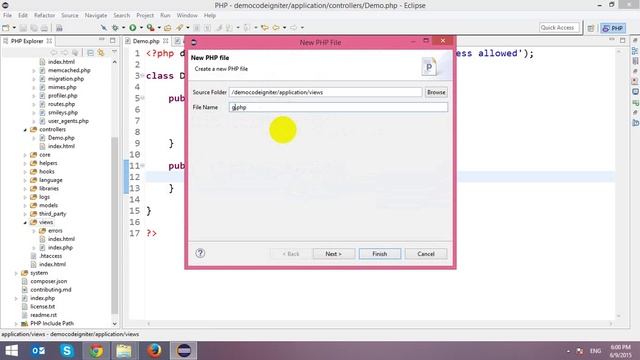Select Demo.php under controllers folder
This screenshot has height=360, width=640.
tap(61, 138)
